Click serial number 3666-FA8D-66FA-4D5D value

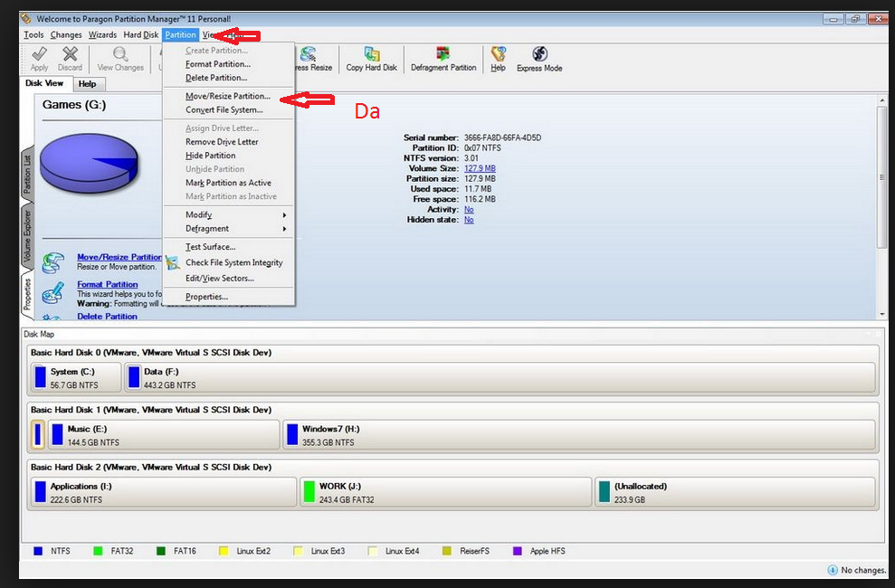tap(502, 138)
